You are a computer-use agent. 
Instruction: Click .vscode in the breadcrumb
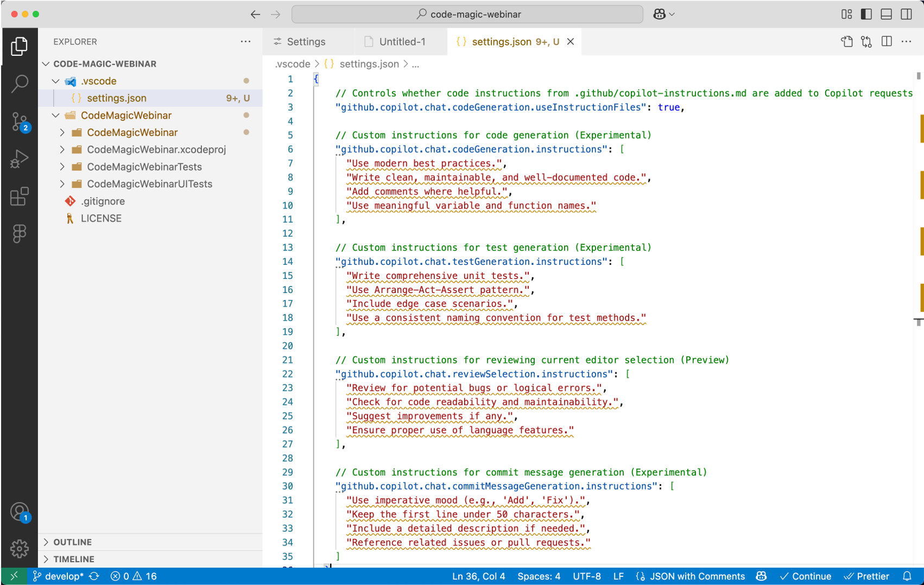click(292, 64)
